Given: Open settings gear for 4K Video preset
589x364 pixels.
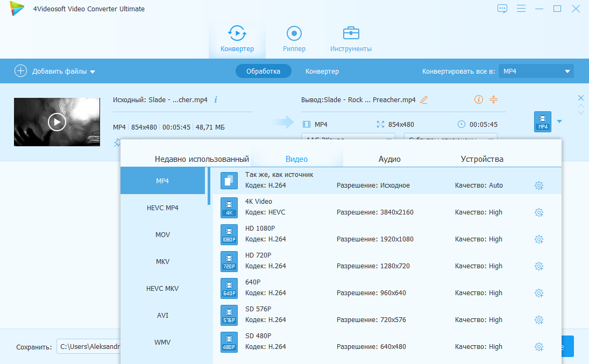Looking at the screenshot, I should coord(538,212).
